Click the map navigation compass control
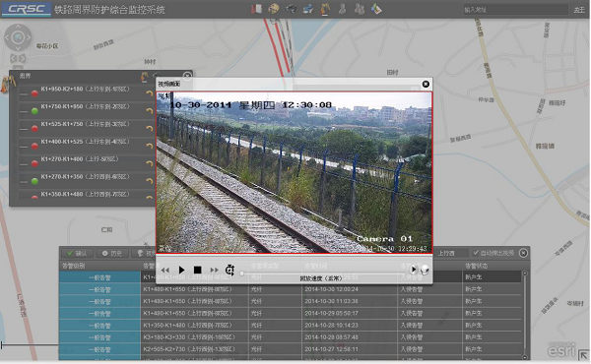This screenshot has height=364, width=591. click(18, 37)
